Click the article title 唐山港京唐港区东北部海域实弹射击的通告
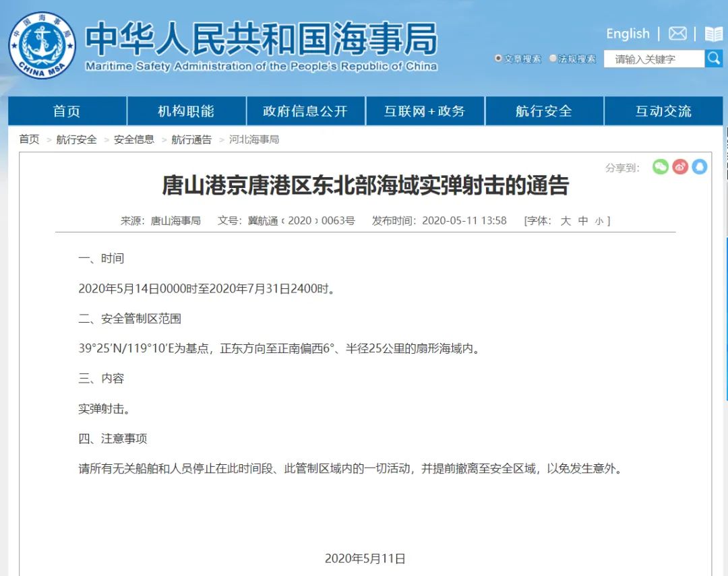 pyautogui.click(x=365, y=185)
